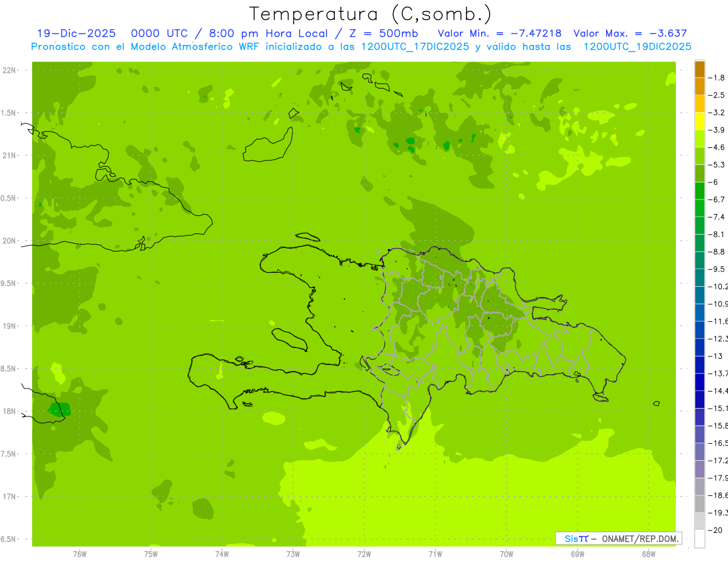Click the '69W' longitude label
Image resolution: width=728 pixels, height=562 pixels.
(x=578, y=554)
